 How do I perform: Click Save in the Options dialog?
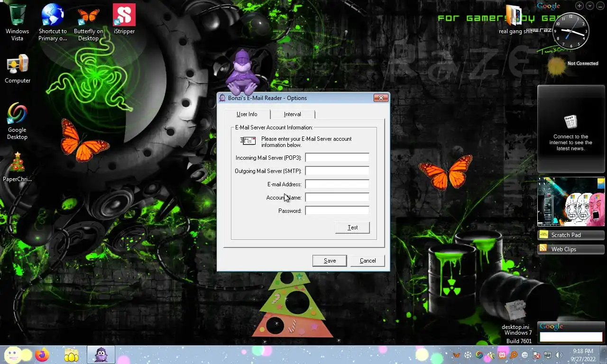330,261
